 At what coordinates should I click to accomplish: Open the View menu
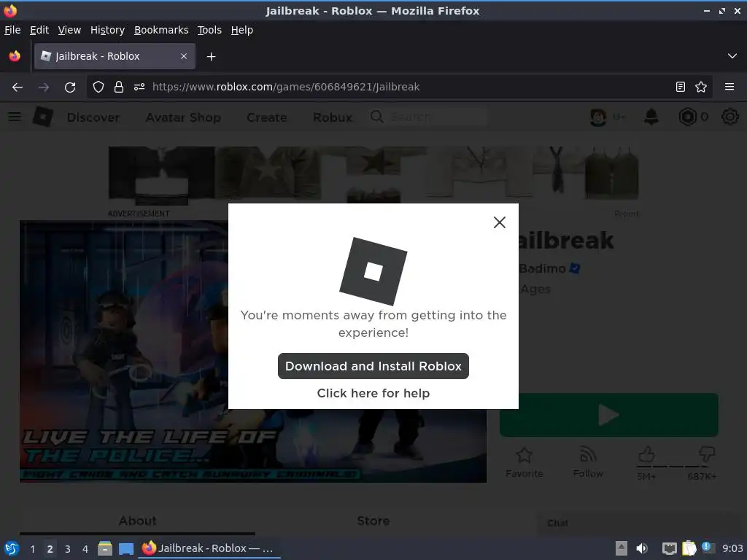(x=69, y=30)
